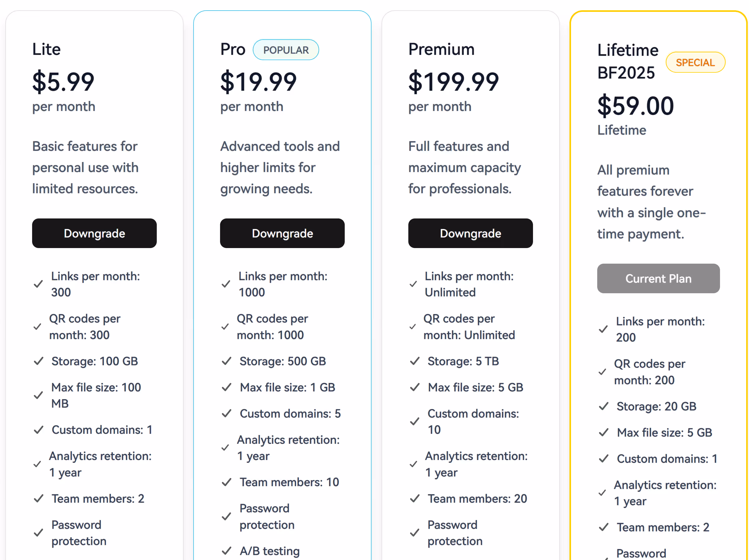The width and height of the screenshot is (749, 560).
Task: Click checkmark beside Lifetime Max file size
Action: coord(603,432)
